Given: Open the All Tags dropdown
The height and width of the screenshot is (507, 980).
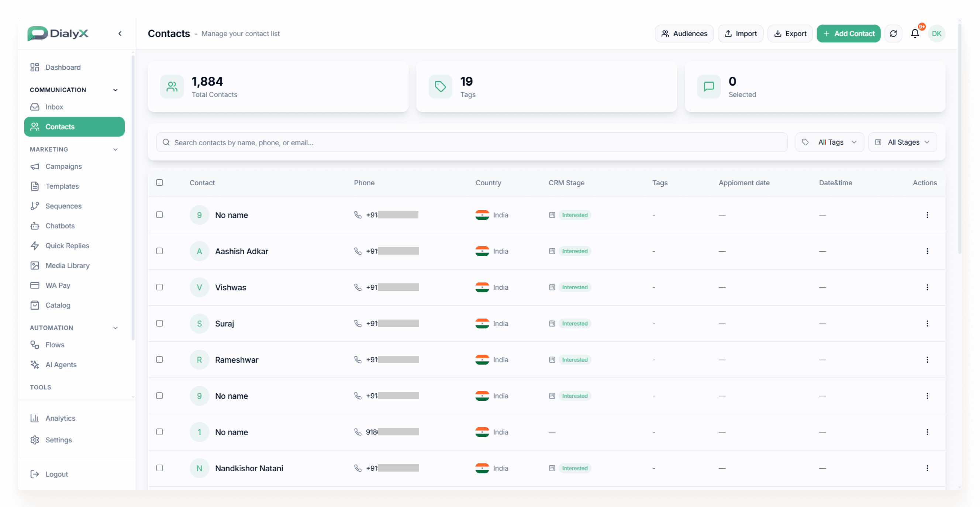Looking at the screenshot, I should pos(829,142).
